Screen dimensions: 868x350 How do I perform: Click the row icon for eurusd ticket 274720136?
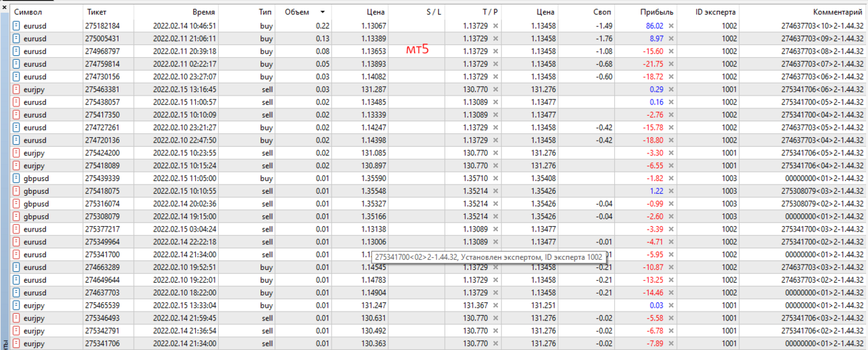click(17, 140)
